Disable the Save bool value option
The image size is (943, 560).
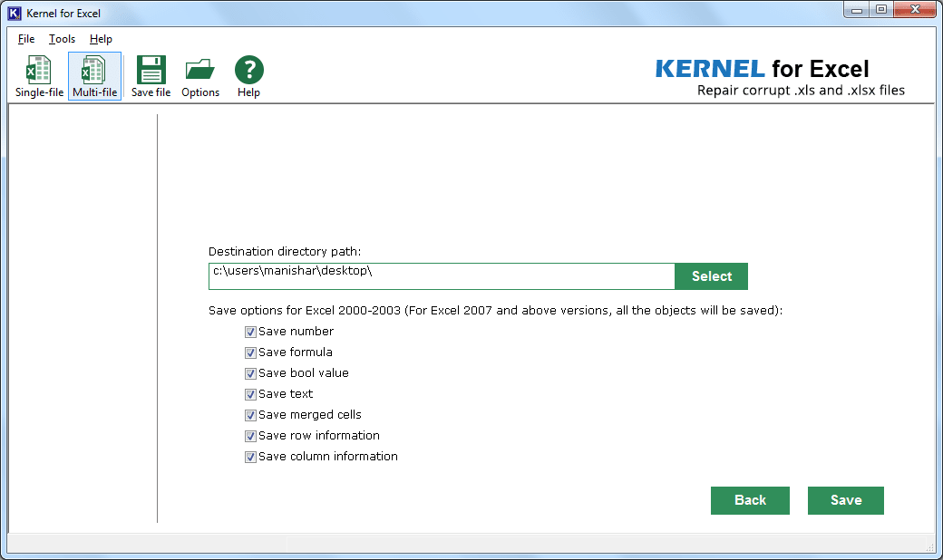tap(251, 373)
